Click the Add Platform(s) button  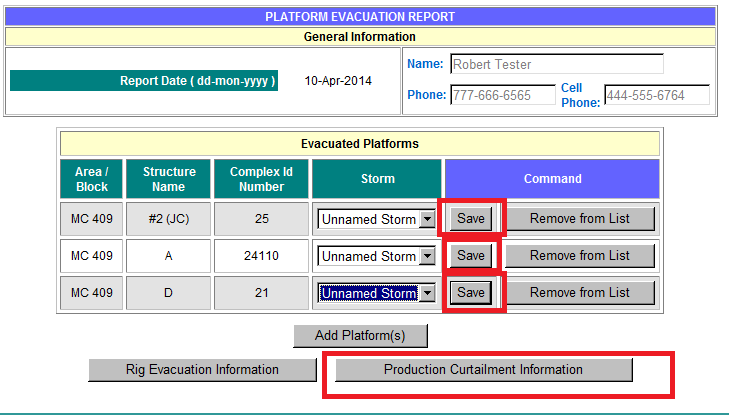[x=360, y=335]
